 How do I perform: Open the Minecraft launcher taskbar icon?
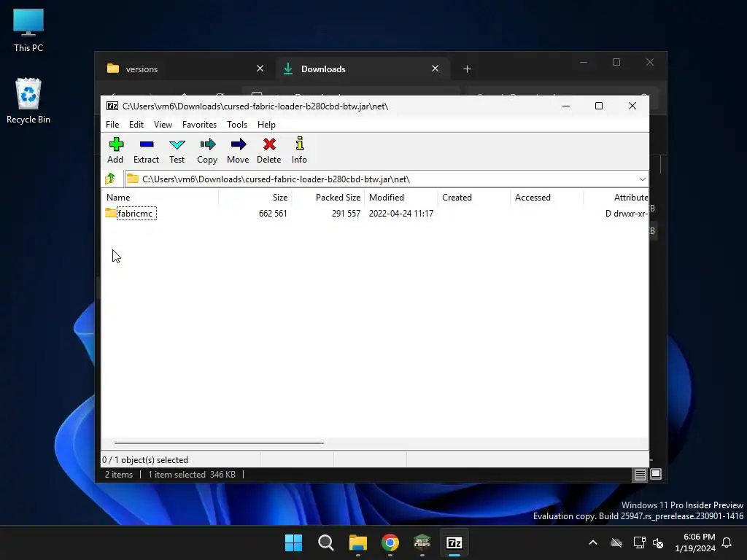(422, 542)
